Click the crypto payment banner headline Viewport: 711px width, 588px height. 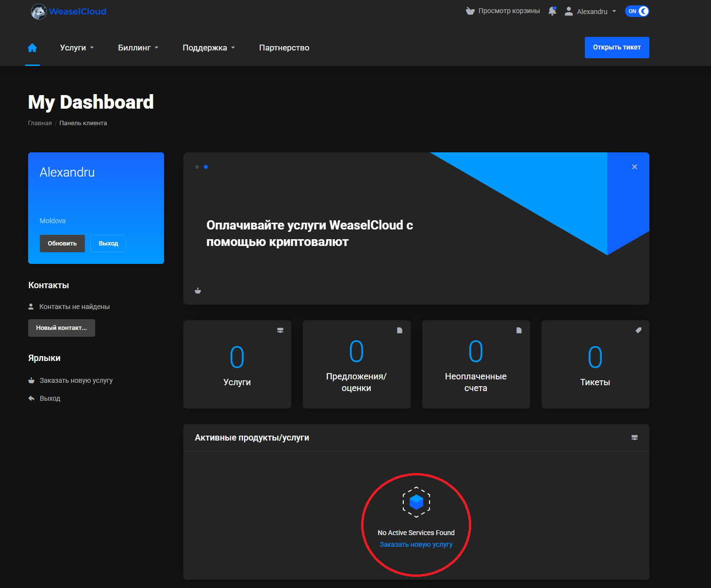point(310,233)
